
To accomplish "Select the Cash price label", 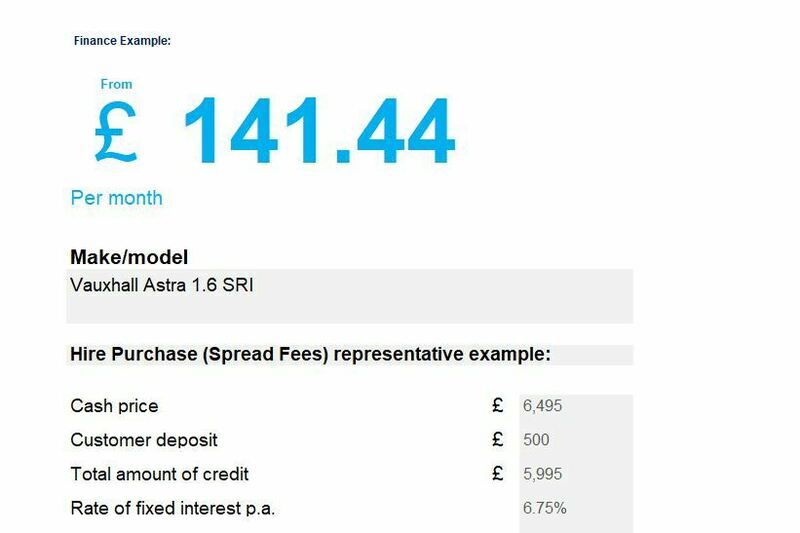I will [x=114, y=406].
